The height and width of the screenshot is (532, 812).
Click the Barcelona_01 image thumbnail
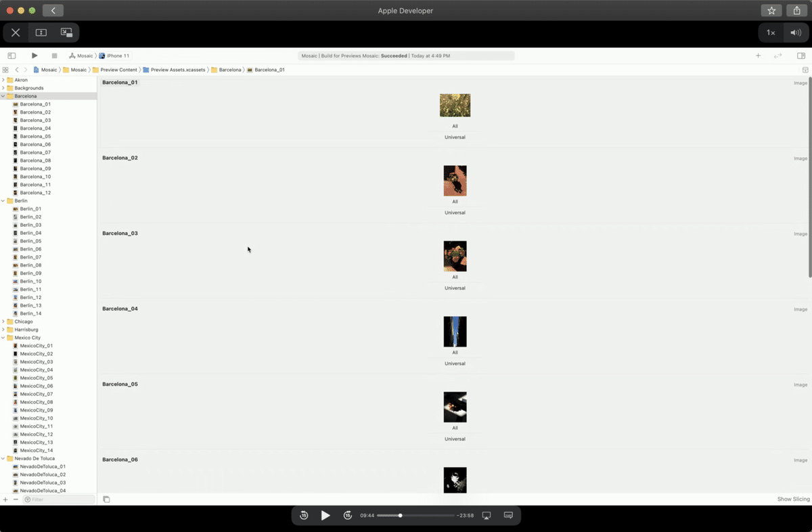455,105
